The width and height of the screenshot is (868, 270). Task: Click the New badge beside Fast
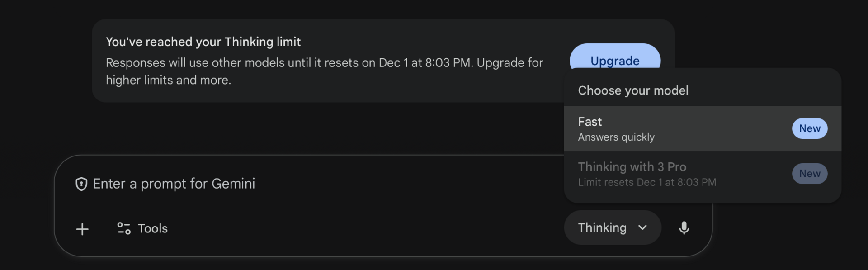(x=809, y=129)
